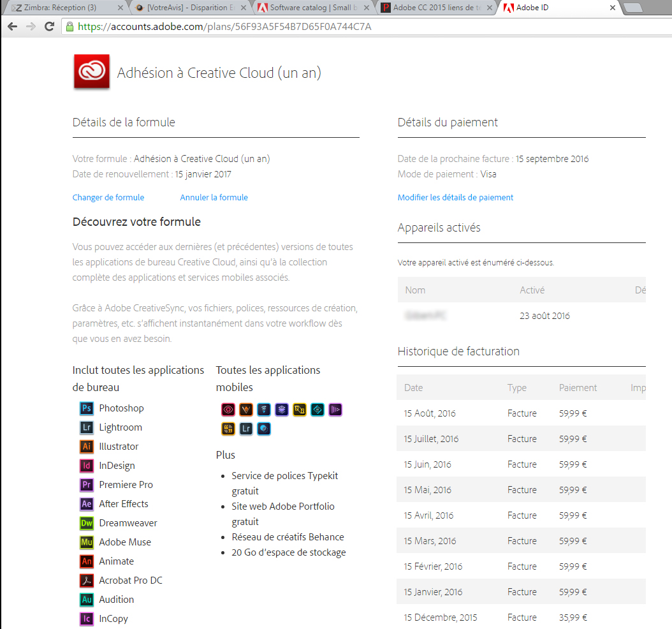This screenshot has width=672, height=629.
Task: Click the "Annuler la formule" link
Action: coord(214,198)
